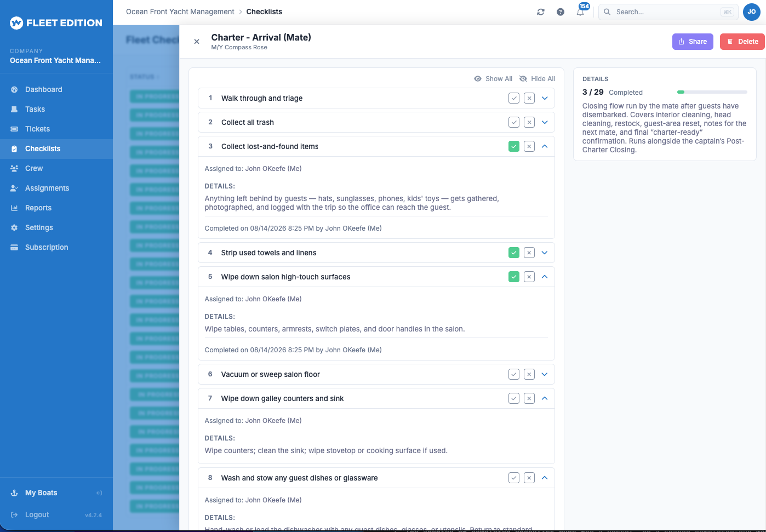Show All item details
Screen dimensions: 766x532
click(x=493, y=79)
